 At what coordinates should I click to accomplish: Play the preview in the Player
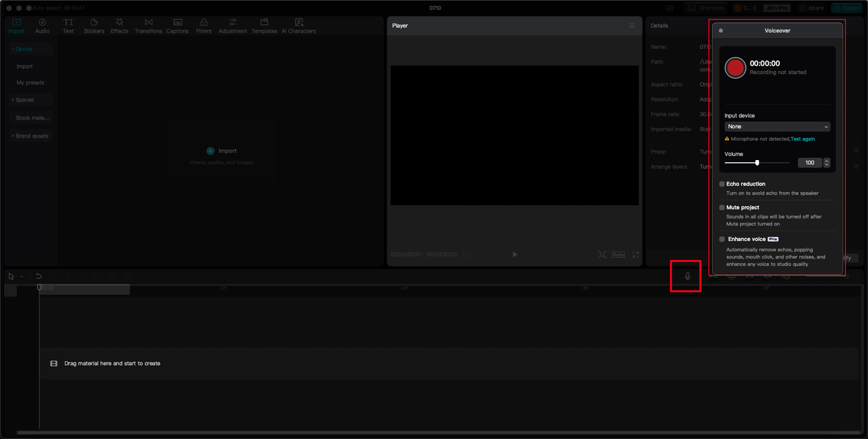(515, 254)
